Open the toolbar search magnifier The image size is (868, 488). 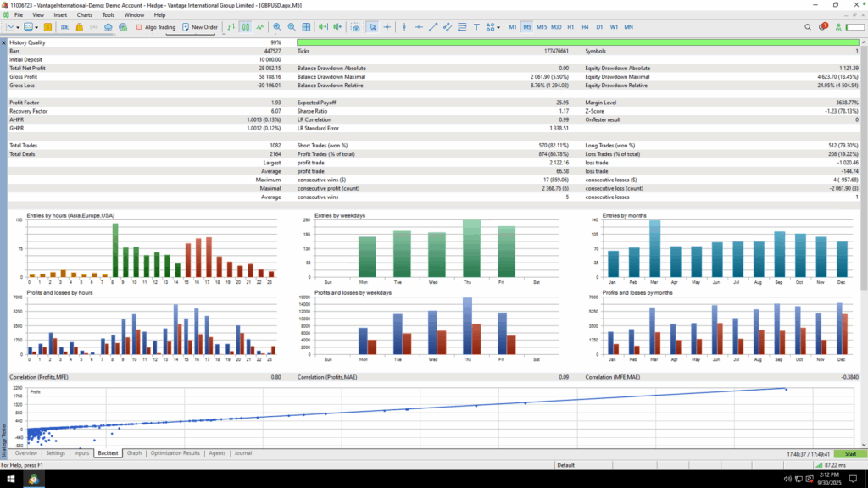808,27
